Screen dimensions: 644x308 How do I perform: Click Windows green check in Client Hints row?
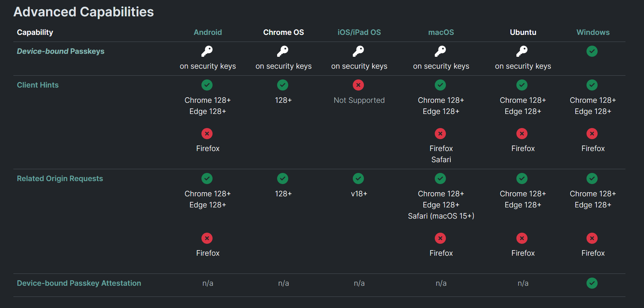(592, 85)
